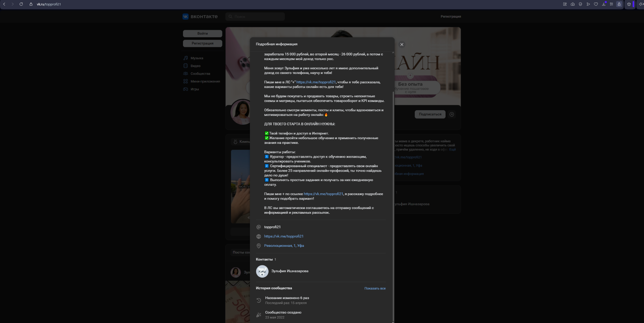
Task: Open the first vk.me/topprofi21 link in description
Action: (316, 82)
